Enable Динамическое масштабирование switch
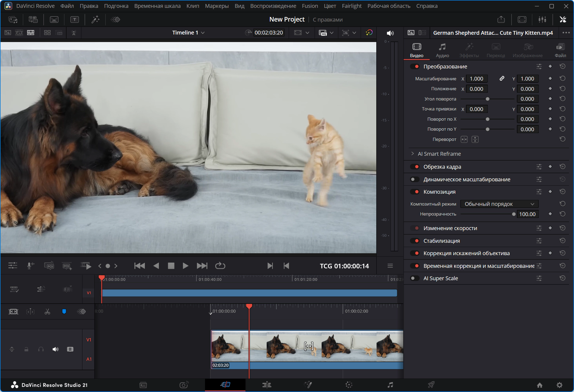Screen dimensions: 574x392 [x=415, y=179]
